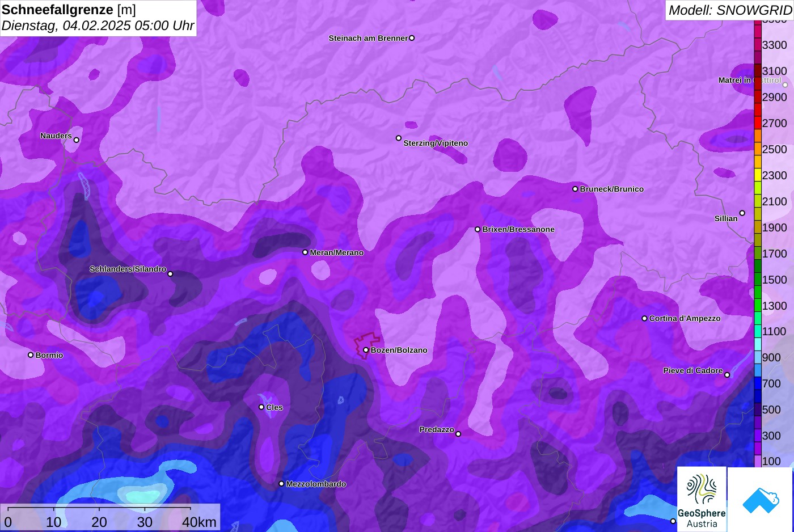The height and width of the screenshot is (532, 794).
Task: Click the 3300 legend value
Action: click(x=775, y=45)
